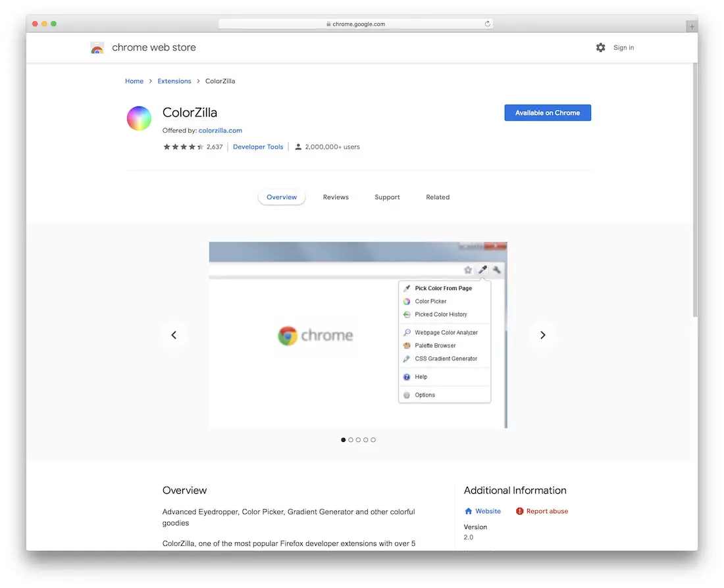
Task: Click the Color Picker wheel icon
Action: (407, 301)
